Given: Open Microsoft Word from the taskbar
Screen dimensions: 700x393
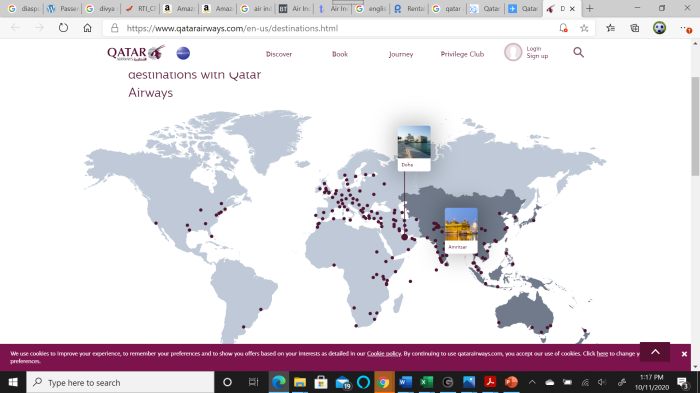Looking at the screenshot, I should (x=405, y=382).
